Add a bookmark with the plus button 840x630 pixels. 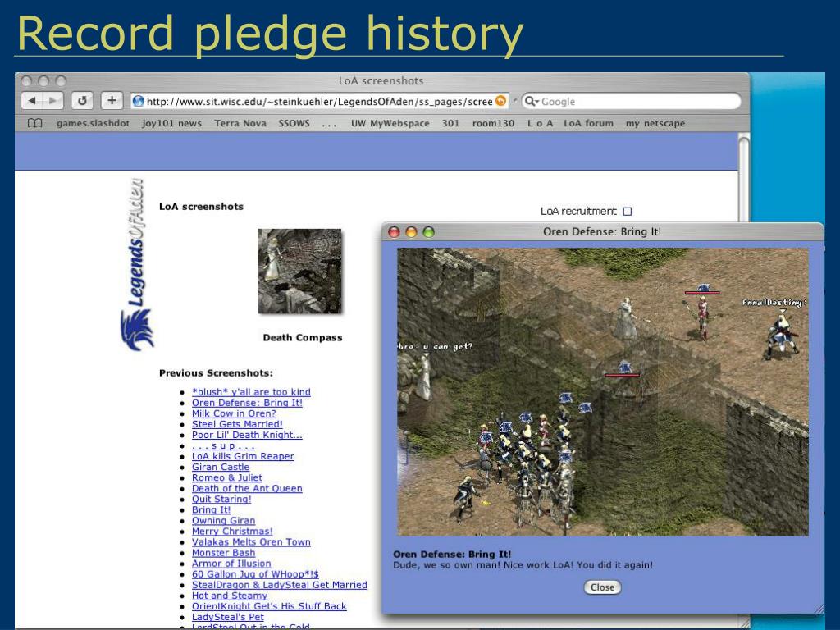pos(112,101)
